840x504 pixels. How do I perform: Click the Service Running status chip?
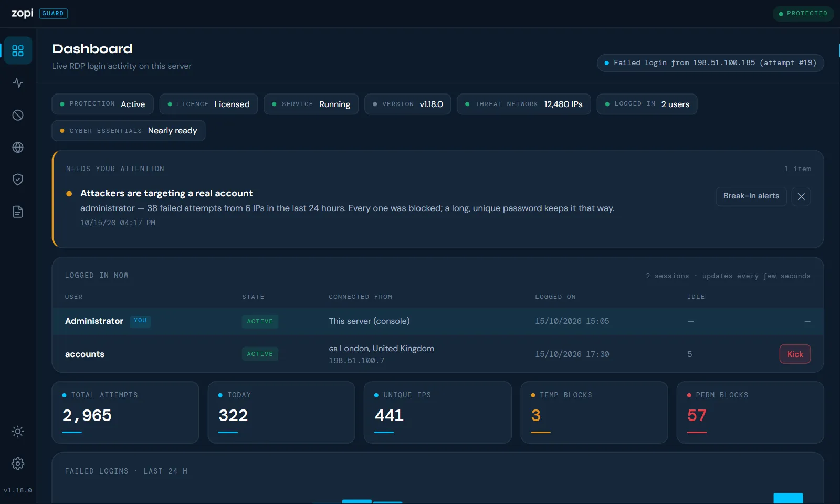coord(311,104)
